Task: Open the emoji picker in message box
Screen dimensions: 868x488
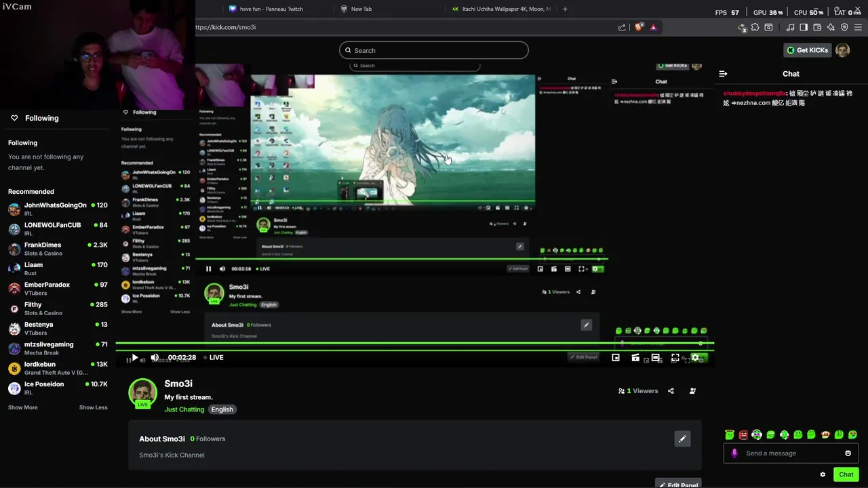Action: click(848, 453)
